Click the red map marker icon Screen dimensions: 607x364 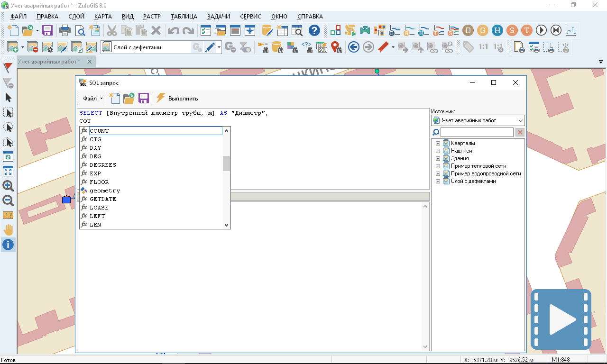(336, 47)
